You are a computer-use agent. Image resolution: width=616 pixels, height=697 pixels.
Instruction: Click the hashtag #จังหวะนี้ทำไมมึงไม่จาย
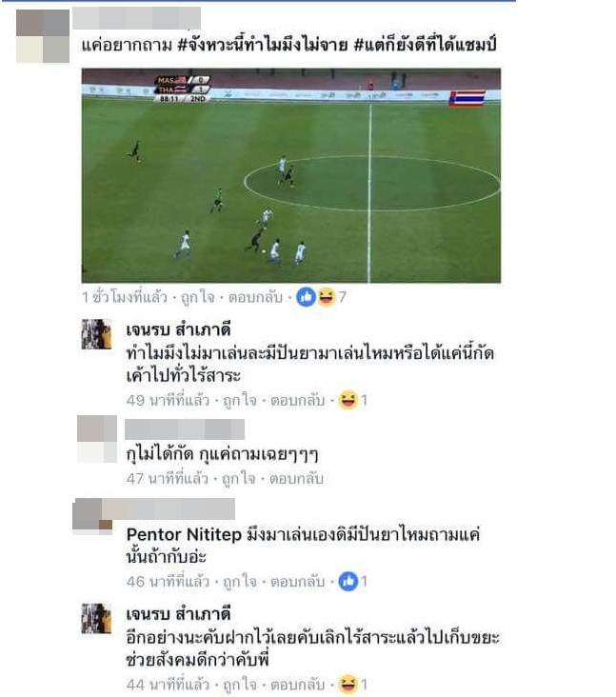click(x=263, y=45)
